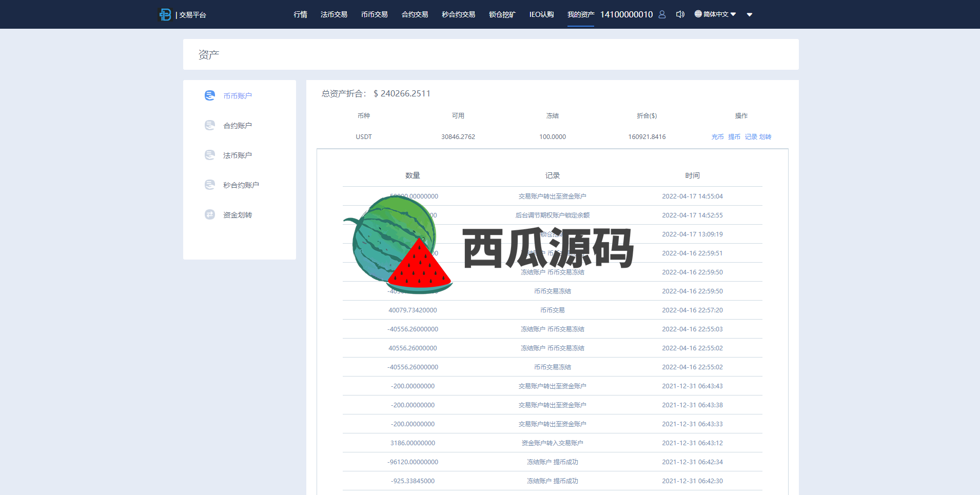Open 秒合约账户 in sidebar

[241, 185]
